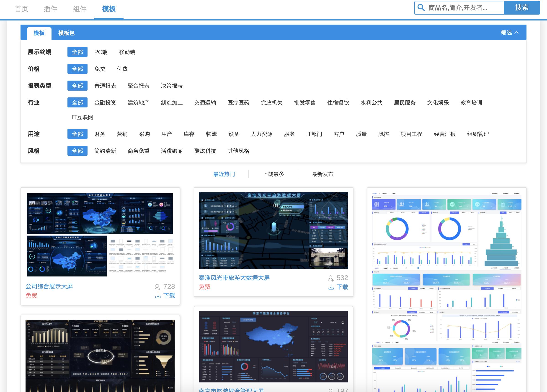Click download icon for 秦淮风光带旅游大数据大屏

pos(331,287)
